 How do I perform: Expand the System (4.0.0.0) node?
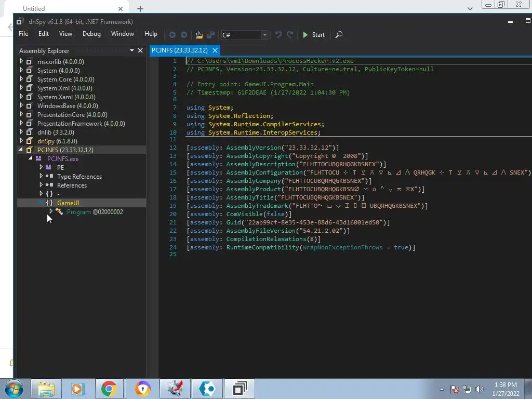(x=21, y=70)
